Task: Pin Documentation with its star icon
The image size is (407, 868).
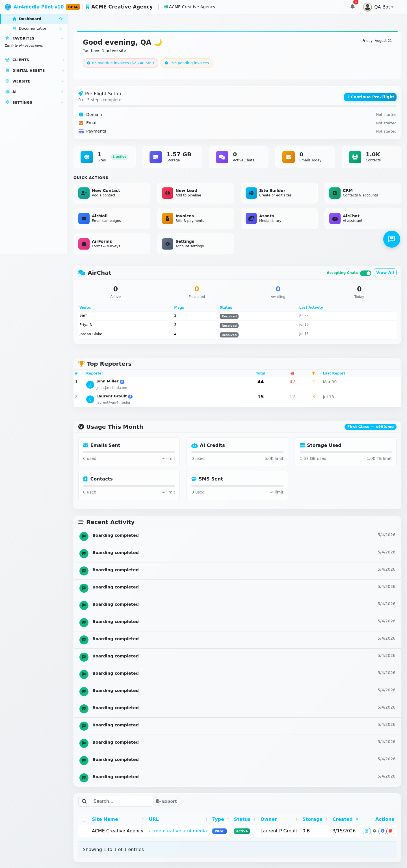Action: click(x=61, y=28)
